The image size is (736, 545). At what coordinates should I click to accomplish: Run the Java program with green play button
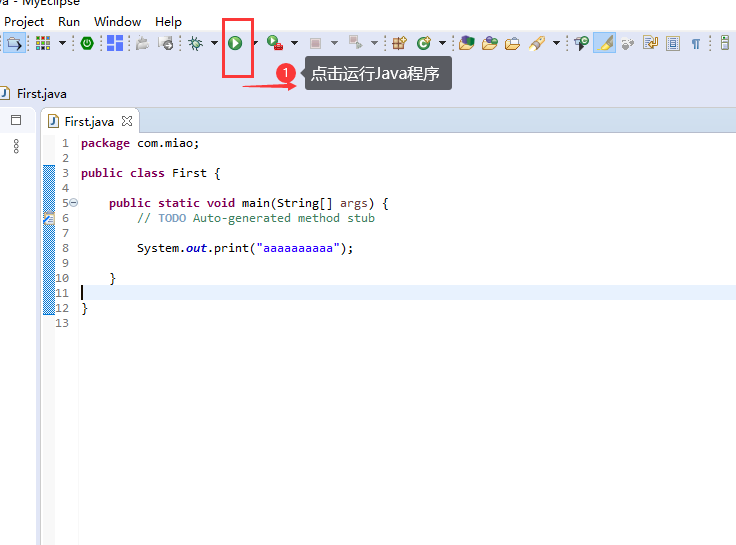pyautogui.click(x=235, y=43)
